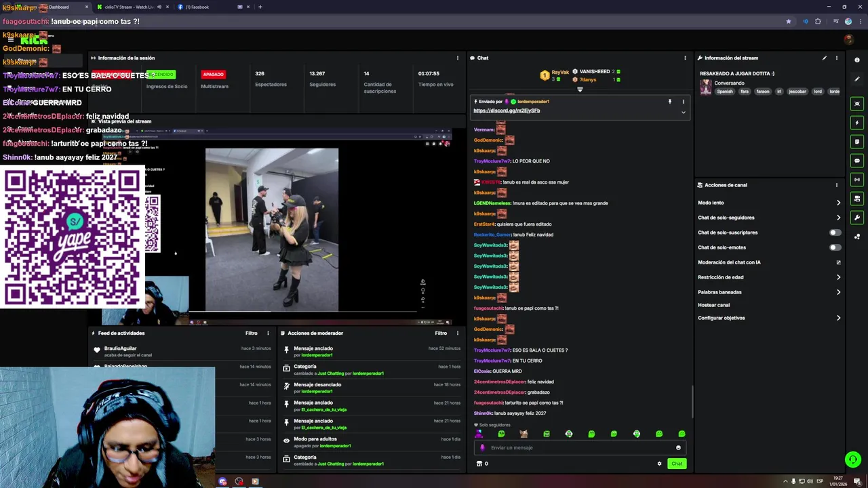Click the stream preview video
This screenshot has height=488, width=868.
tap(277, 226)
